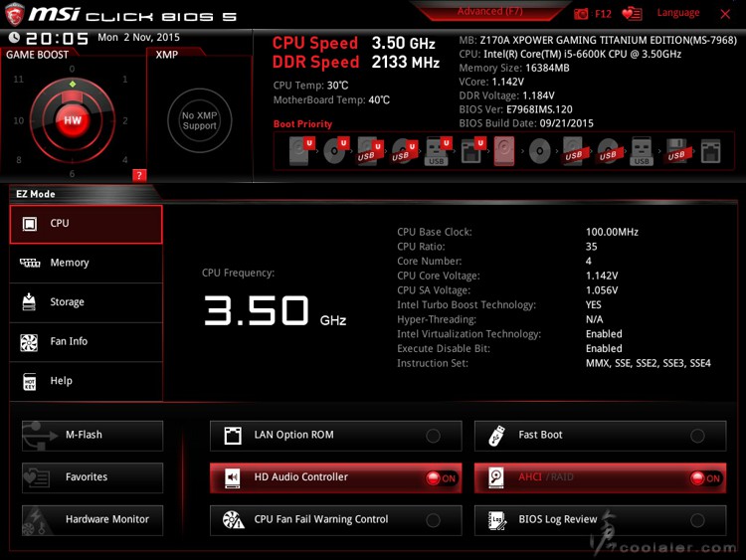Open the Help hotkey section
The height and width of the screenshot is (560, 746).
coord(87,381)
